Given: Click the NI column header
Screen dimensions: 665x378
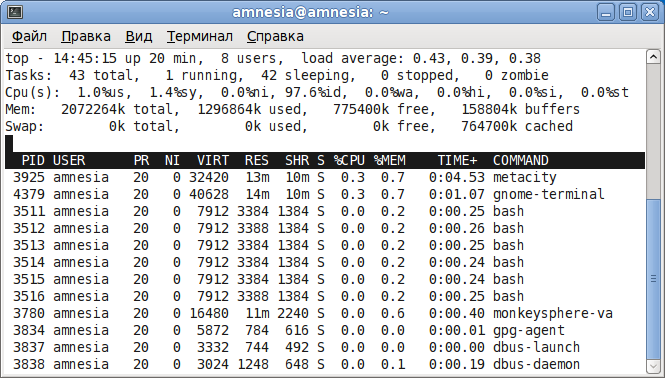Looking at the screenshot, I should 172,160.
